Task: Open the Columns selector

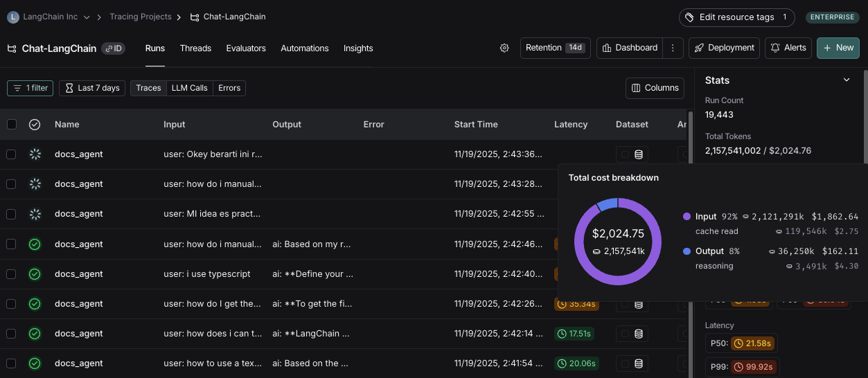Action: coord(655,88)
